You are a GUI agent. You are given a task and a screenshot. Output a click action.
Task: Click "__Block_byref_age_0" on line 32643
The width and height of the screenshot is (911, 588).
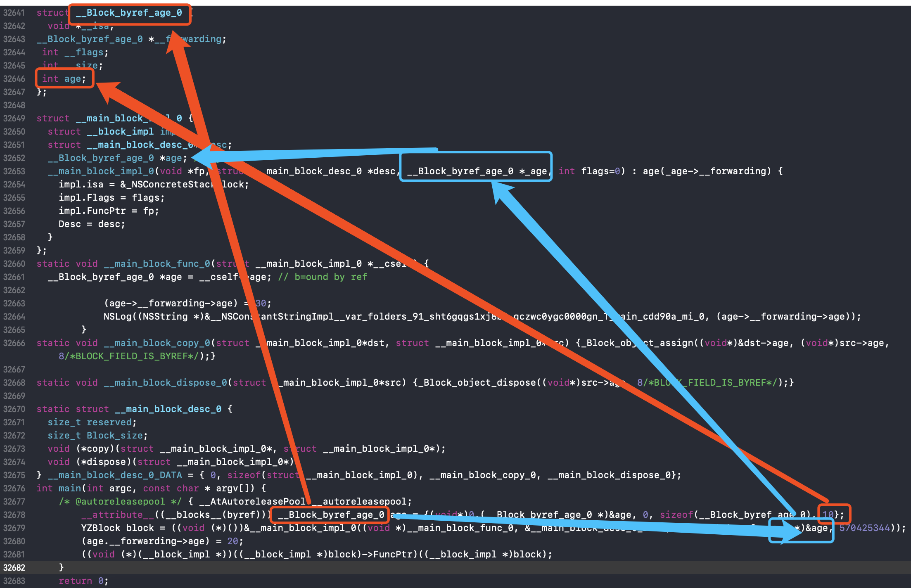[x=90, y=39]
